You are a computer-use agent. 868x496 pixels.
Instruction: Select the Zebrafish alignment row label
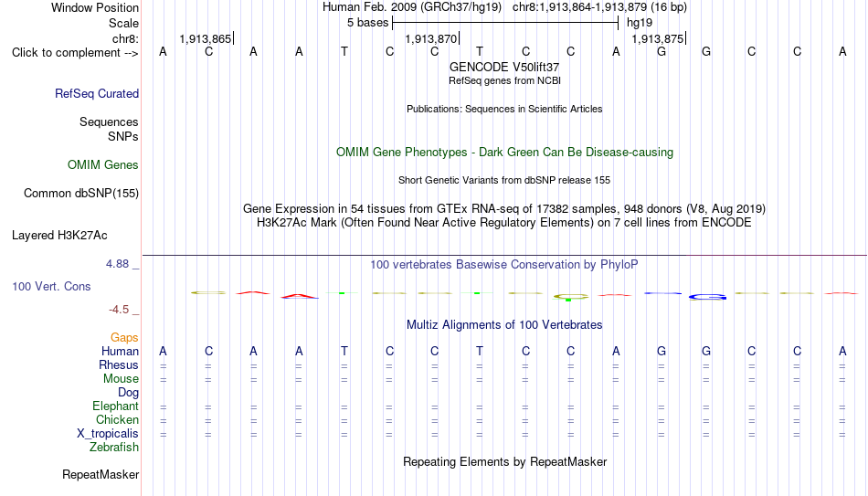(x=114, y=447)
